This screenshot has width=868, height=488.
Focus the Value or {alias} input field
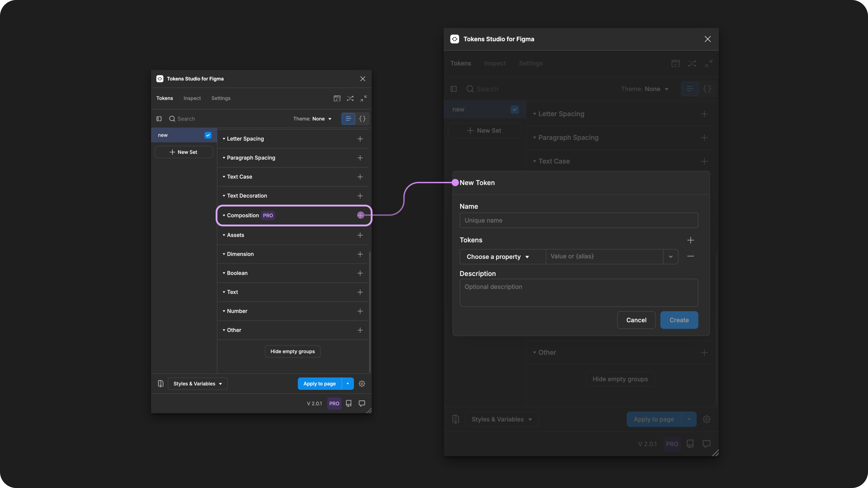click(x=604, y=257)
